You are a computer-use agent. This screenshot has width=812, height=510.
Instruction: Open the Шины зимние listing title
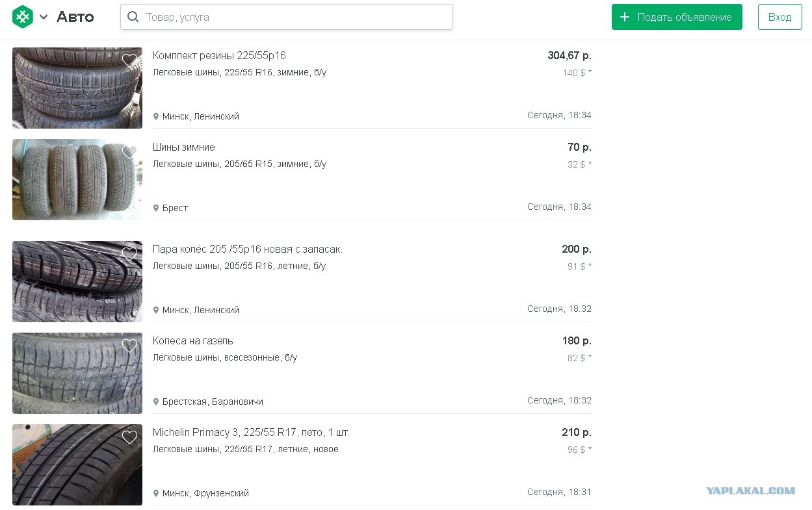(183, 147)
